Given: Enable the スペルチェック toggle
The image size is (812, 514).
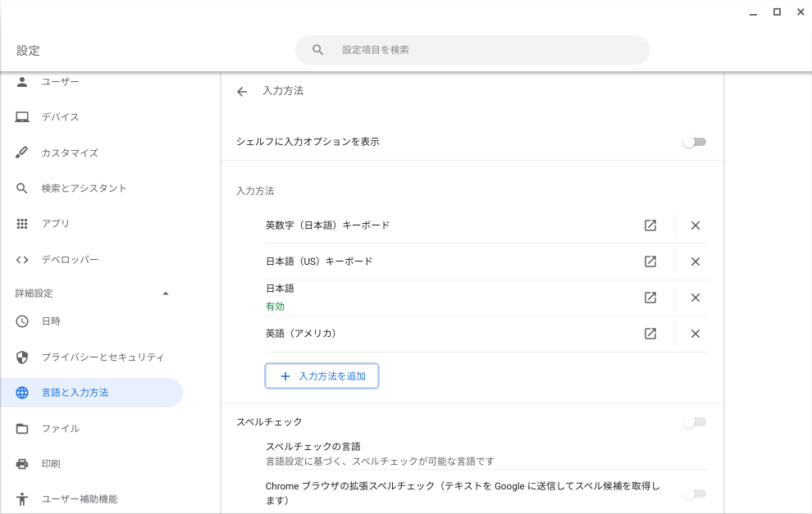Looking at the screenshot, I should tap(695, 422).
